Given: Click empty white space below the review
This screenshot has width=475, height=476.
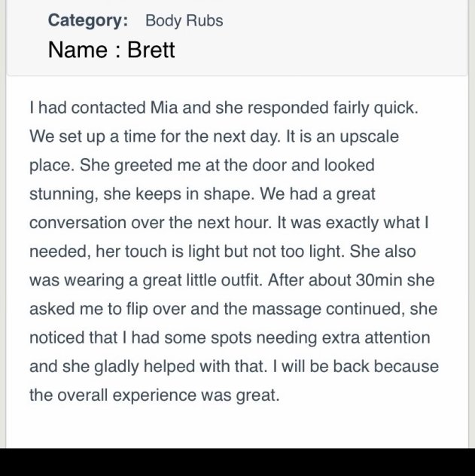Looking at the screenshot, I should tap(236, 428).
